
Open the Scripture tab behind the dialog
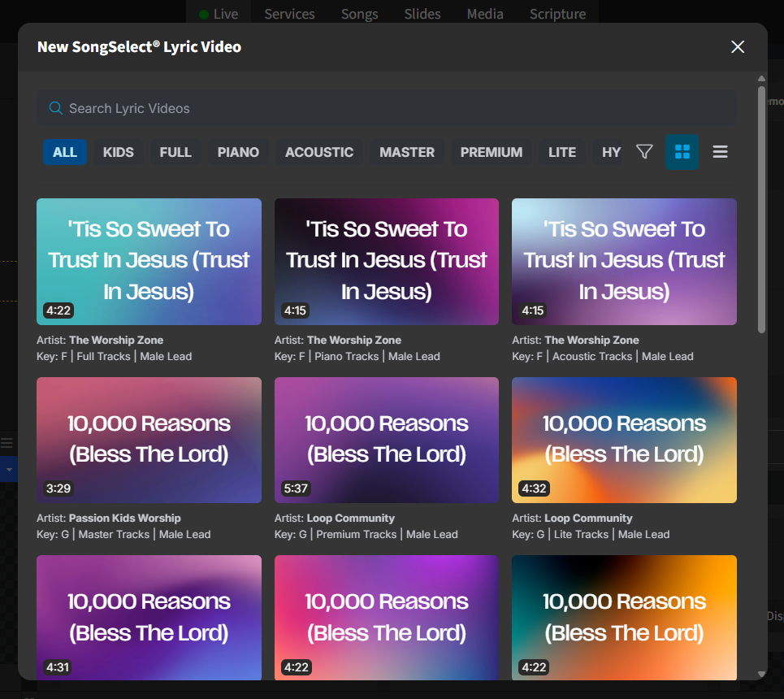click(x=557, y=14)
